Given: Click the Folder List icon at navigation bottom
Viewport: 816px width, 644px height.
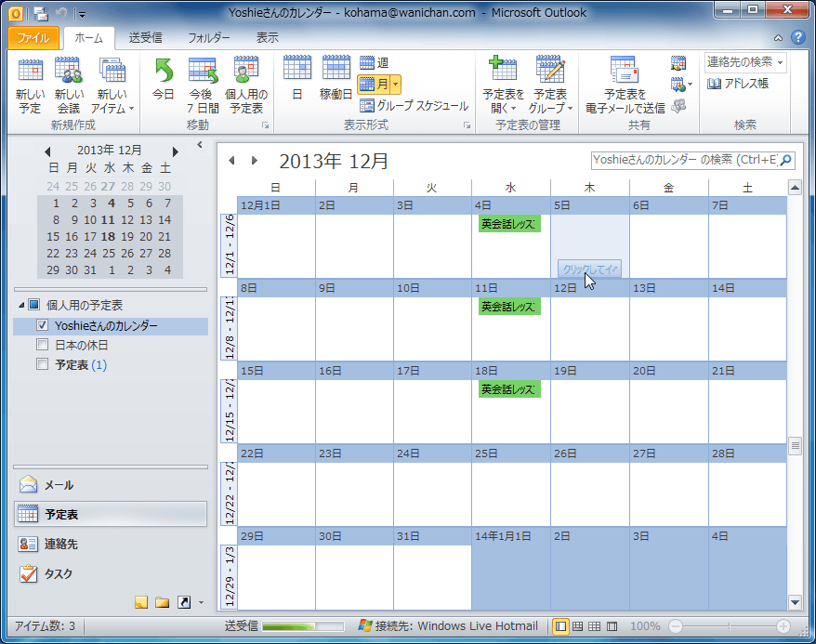Looking at the screenshot, I should coord(163,602).
